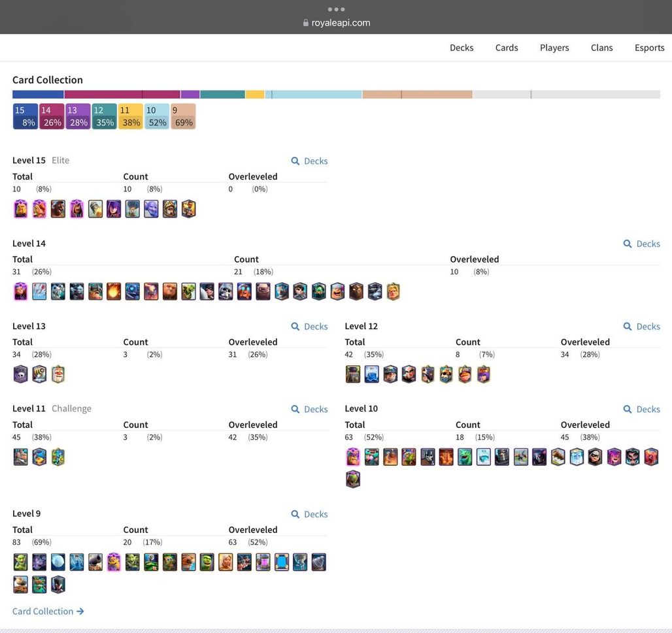The width and height of the screenshot is (672, 633).
Task: Open the Golden Knight champion card
Action: [x=394, y=291]
